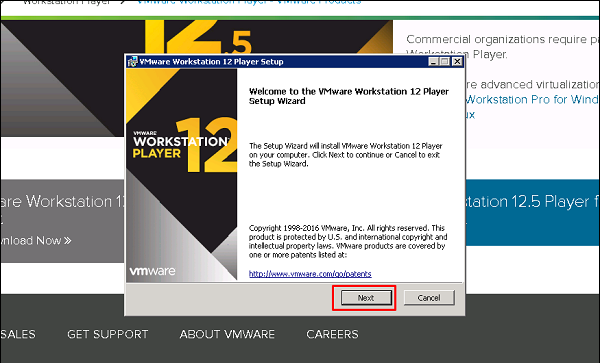Open SALES in webpage footer
The image size is (600, 363).
pos(18,334)
